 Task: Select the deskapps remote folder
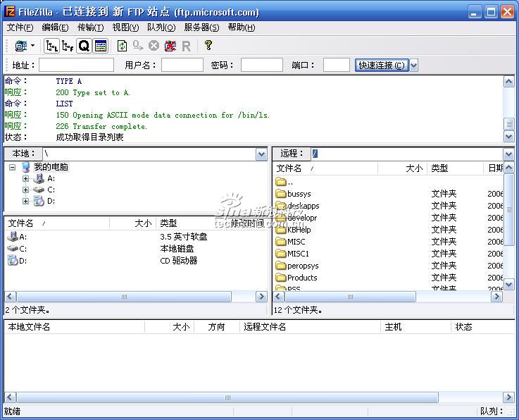click(298, 206)
